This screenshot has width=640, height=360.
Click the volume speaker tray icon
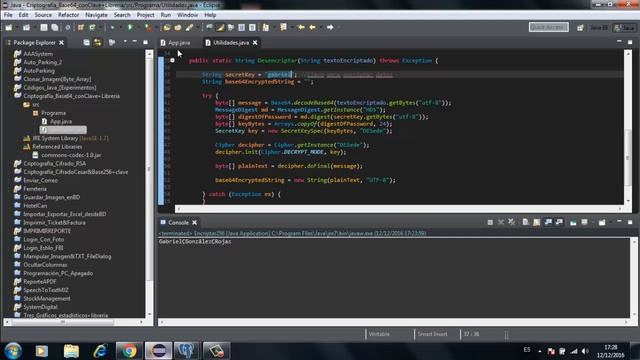tap(585, 351)
